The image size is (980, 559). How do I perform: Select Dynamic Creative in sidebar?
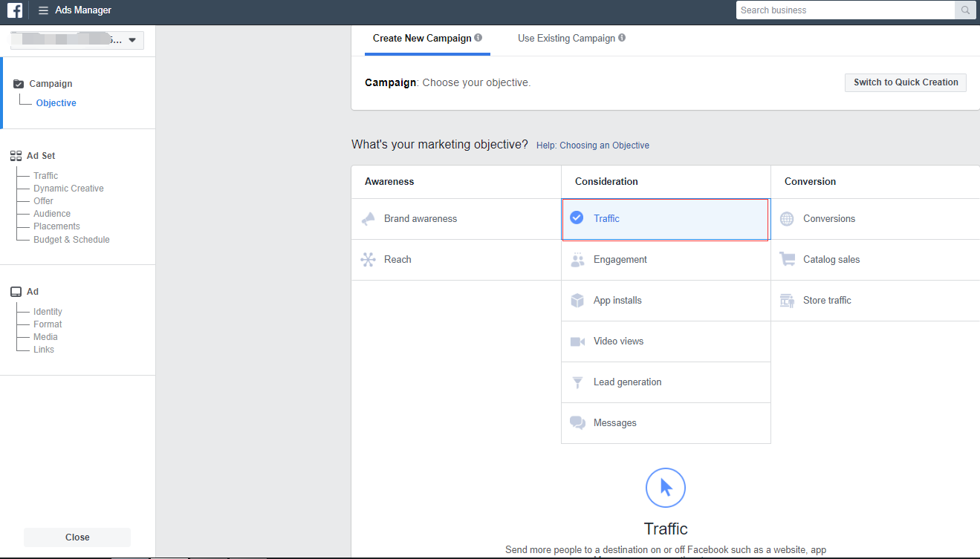click(68, 189)
